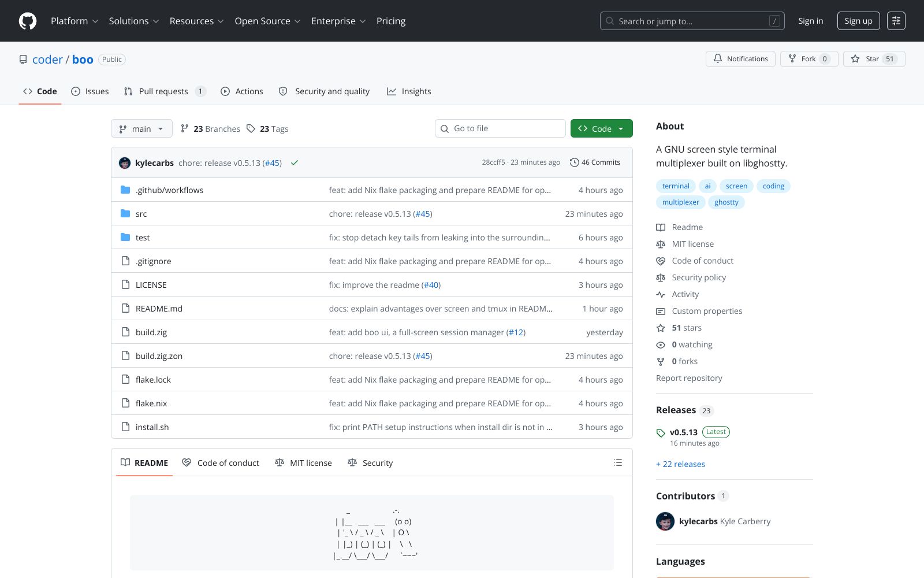Click the fork icon beside 0 forks

point(661,361)
